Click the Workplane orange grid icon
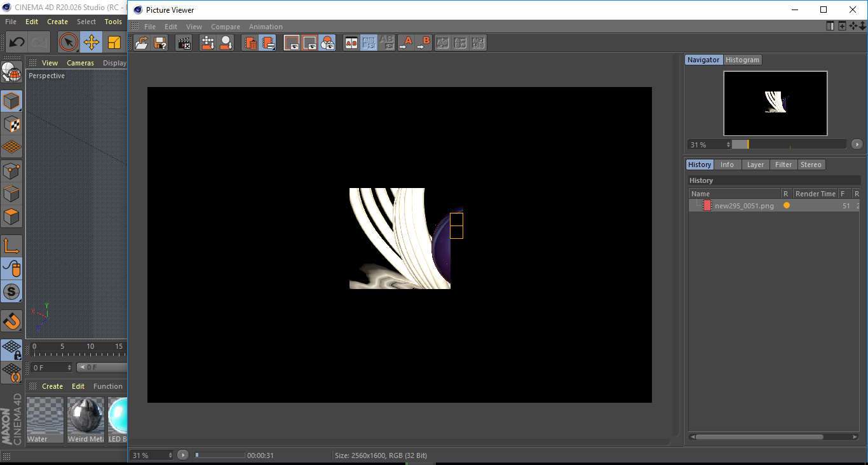868x465 pixels. tap(11, 147)
